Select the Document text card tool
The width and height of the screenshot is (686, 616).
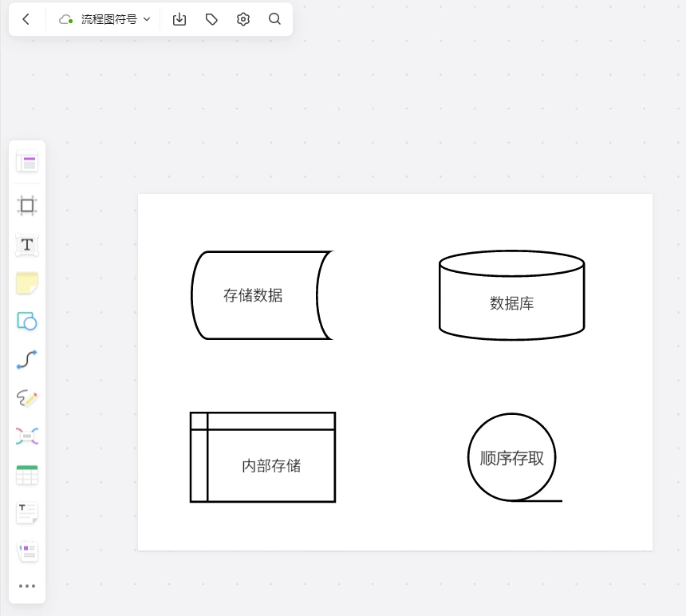27,513
